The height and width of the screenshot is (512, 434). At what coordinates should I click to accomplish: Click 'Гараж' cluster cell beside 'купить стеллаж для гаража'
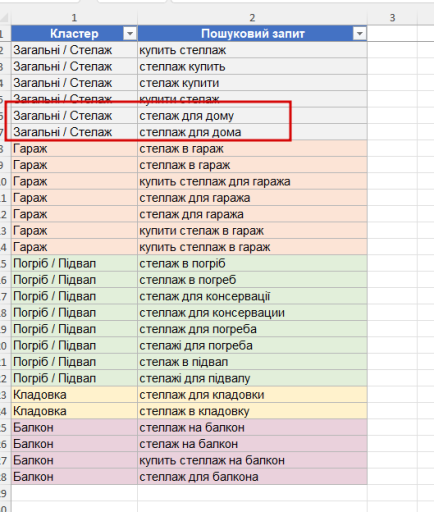pyautogui.click(x=74, y=181)
